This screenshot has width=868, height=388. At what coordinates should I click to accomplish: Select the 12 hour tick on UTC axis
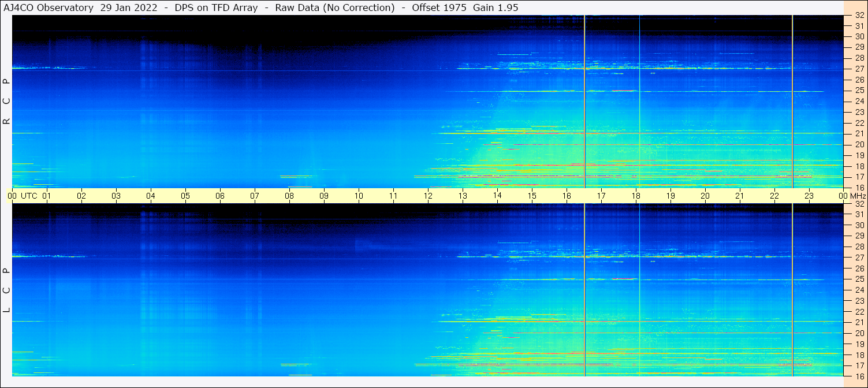click(x=428, y=196)
